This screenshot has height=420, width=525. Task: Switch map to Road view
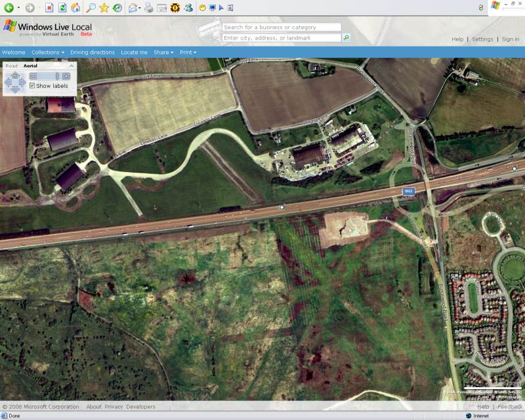(x=11, y=66)
